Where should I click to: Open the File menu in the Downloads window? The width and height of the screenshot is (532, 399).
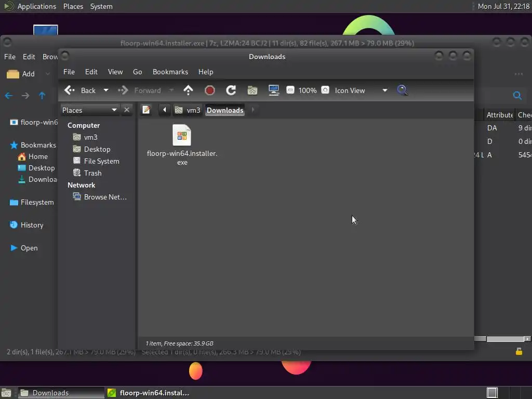coord(69,72)
